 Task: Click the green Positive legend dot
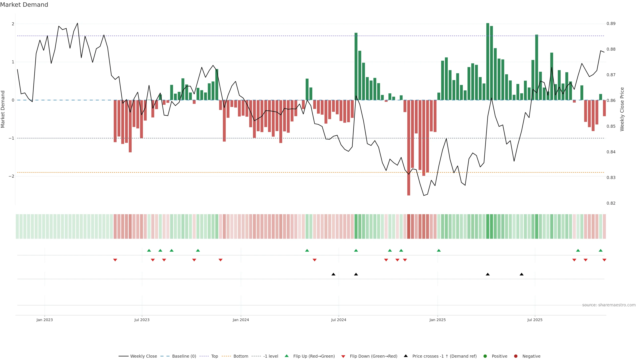click(x=485, y=356)
